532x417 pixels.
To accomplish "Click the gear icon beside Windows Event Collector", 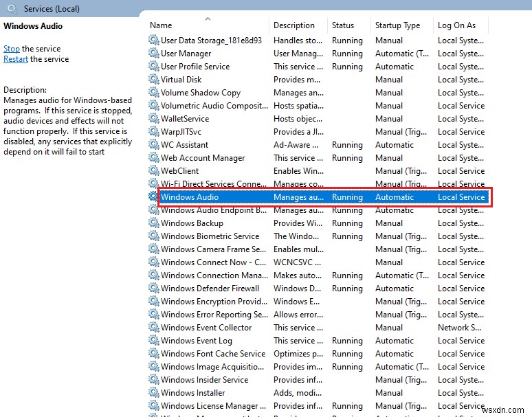I will click(x=154, y=327).
